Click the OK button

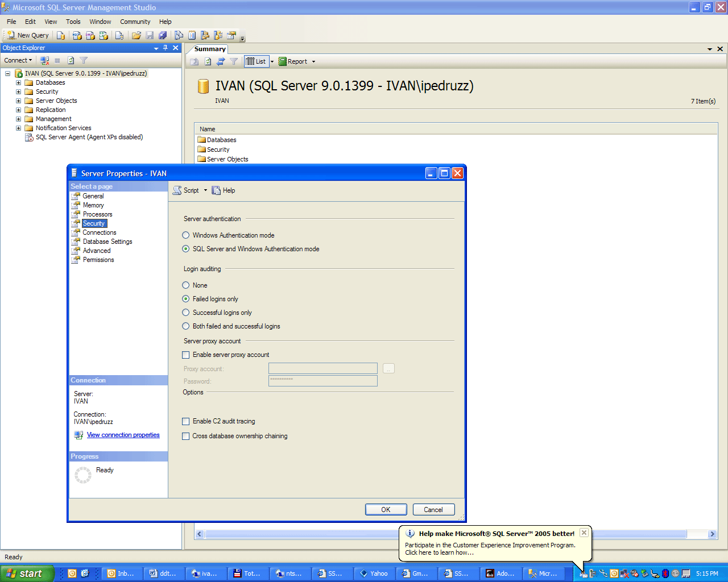tap(386, 510)
